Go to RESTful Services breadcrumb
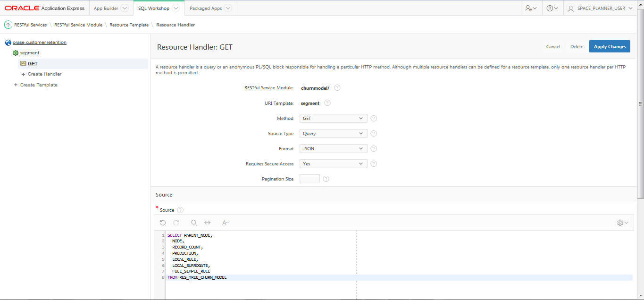Image resolution: width=644 pixels, height=300 pixels. click(x=31, y=25)
